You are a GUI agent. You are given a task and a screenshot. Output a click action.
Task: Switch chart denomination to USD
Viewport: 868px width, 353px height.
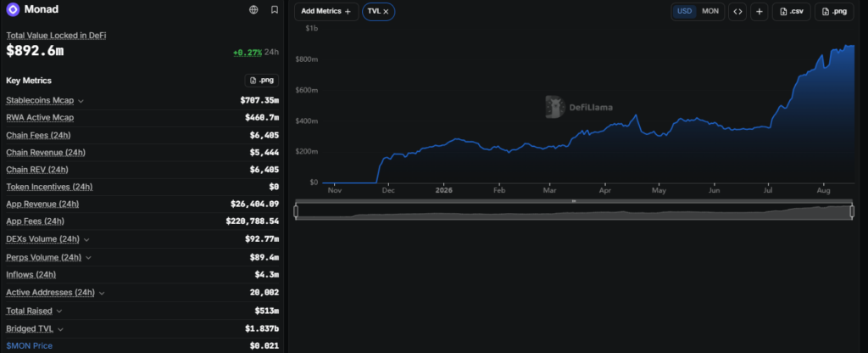[685, 11]
